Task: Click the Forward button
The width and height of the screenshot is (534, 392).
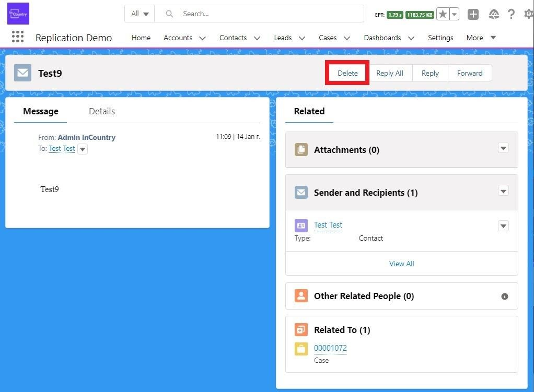Action: [x=470, y=73]
